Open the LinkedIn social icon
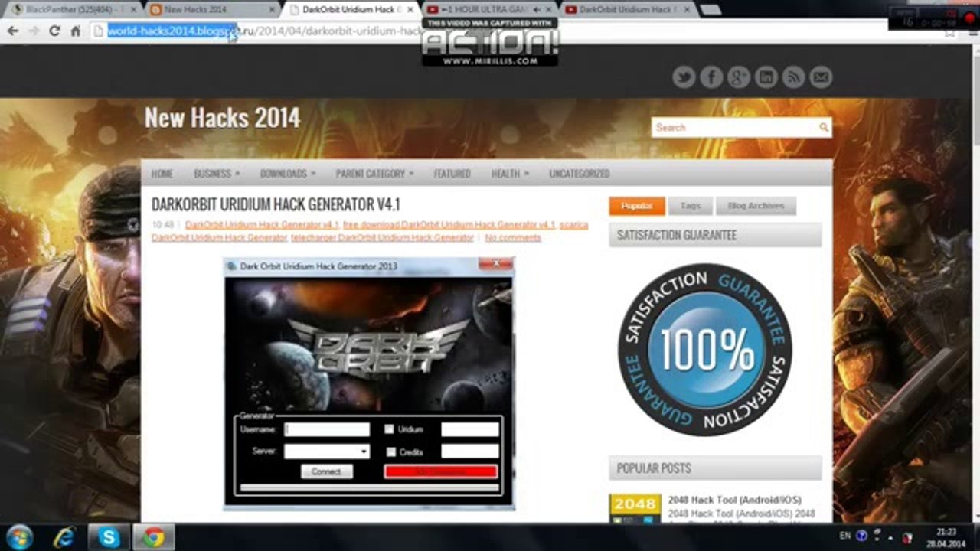The height and width of the screenshot is (551, 980). (x=766, y=77)
